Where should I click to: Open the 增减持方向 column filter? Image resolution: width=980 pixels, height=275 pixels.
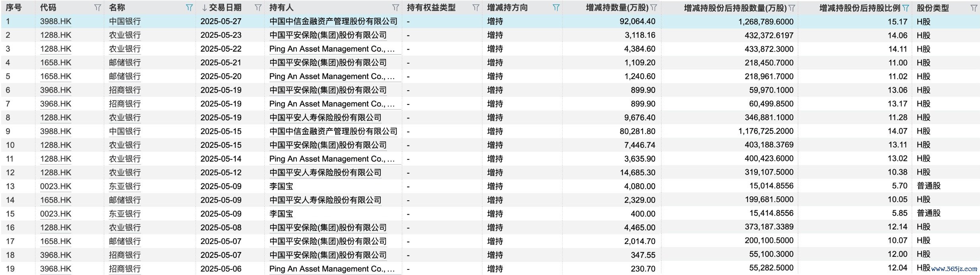pyautogui.click(x=556, y=8)
